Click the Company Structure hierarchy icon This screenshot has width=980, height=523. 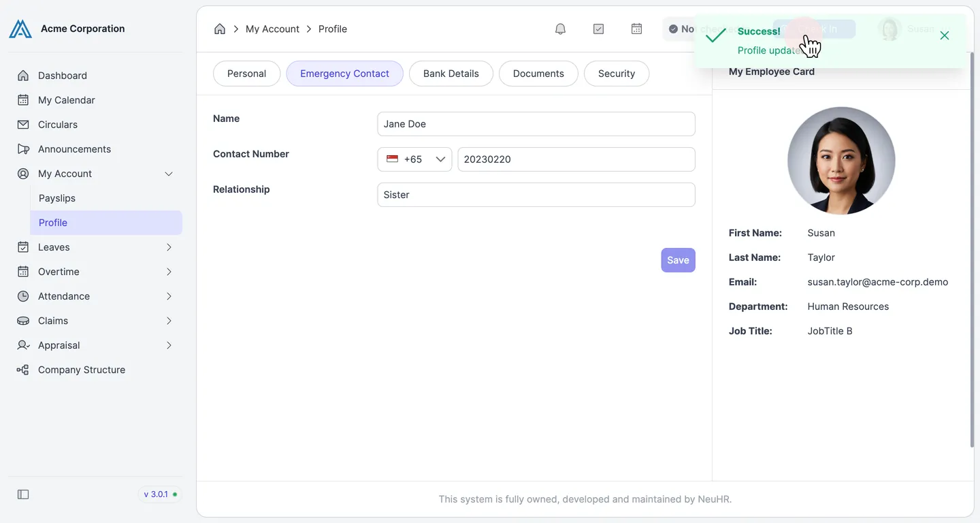click(x=23, y=370)
